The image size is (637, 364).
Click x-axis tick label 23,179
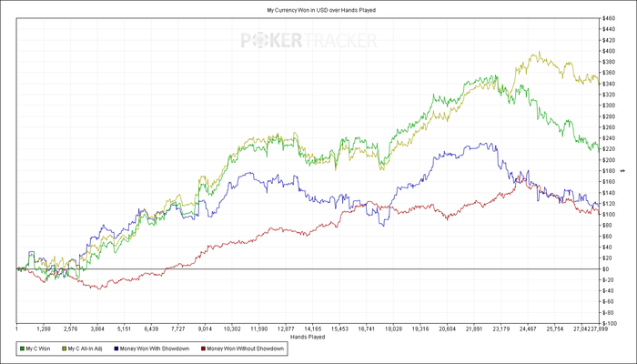click(x=500, y=329)
